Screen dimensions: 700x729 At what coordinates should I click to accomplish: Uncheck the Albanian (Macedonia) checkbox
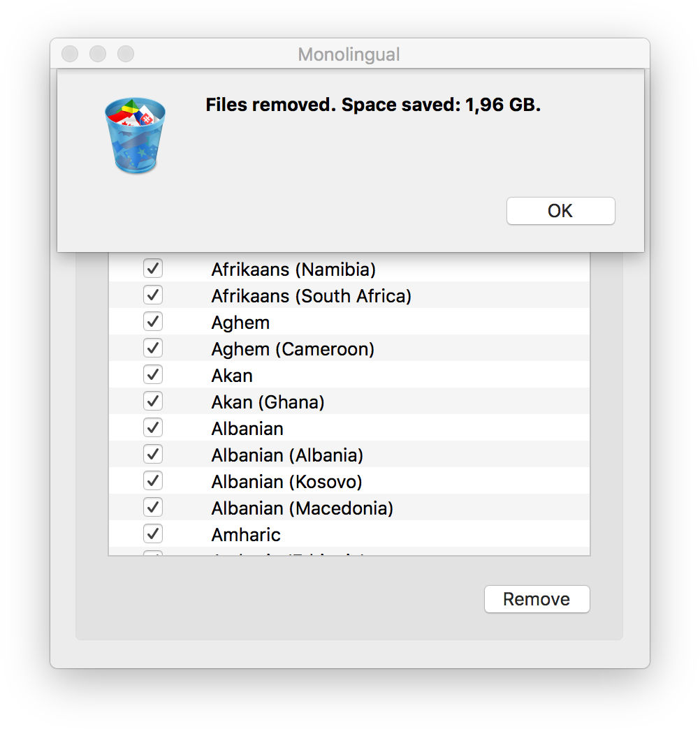coord(152,507)
